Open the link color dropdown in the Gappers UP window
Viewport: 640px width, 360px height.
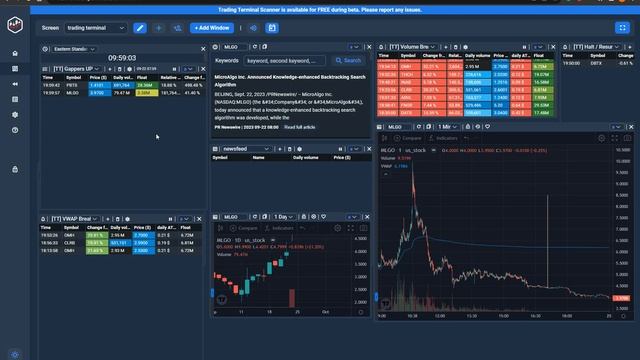pyautogui.click(x=188, y=69)
